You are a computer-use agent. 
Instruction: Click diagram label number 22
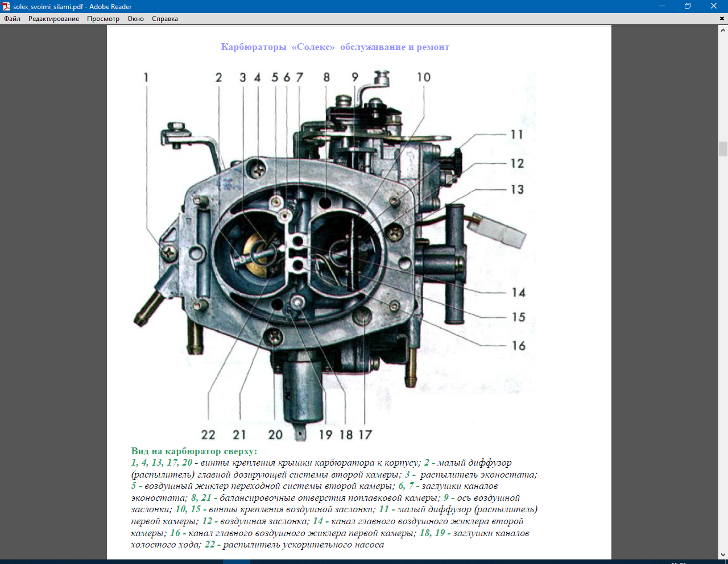[208, 435]
